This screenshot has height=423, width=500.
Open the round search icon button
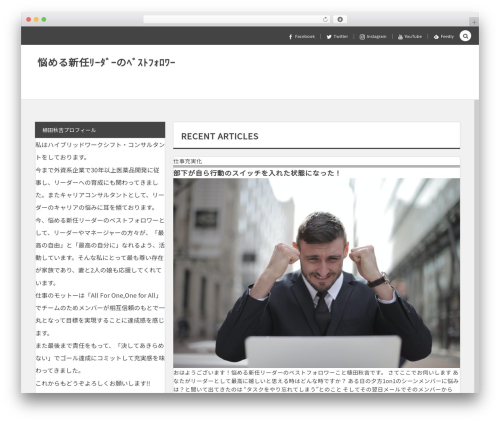pos(465,36)
